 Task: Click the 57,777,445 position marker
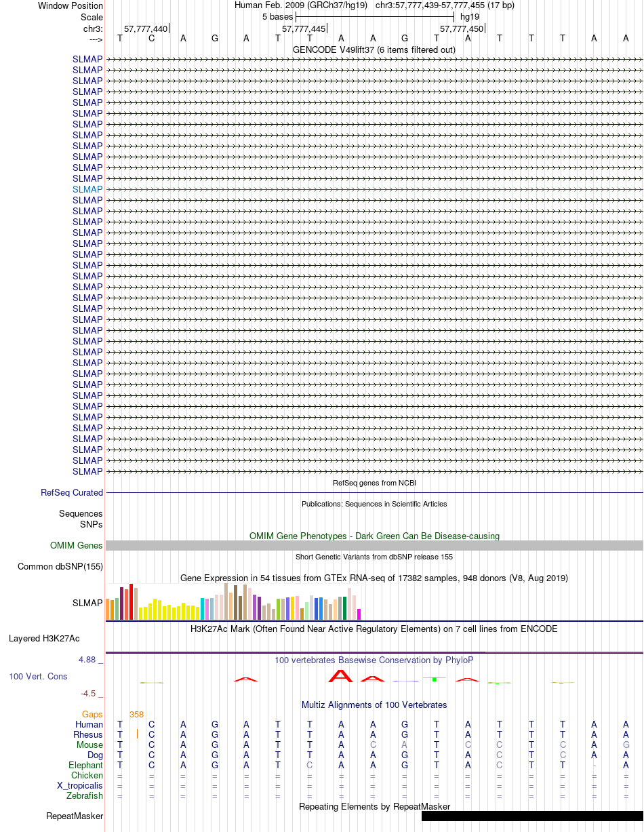(x=304, y=28)
